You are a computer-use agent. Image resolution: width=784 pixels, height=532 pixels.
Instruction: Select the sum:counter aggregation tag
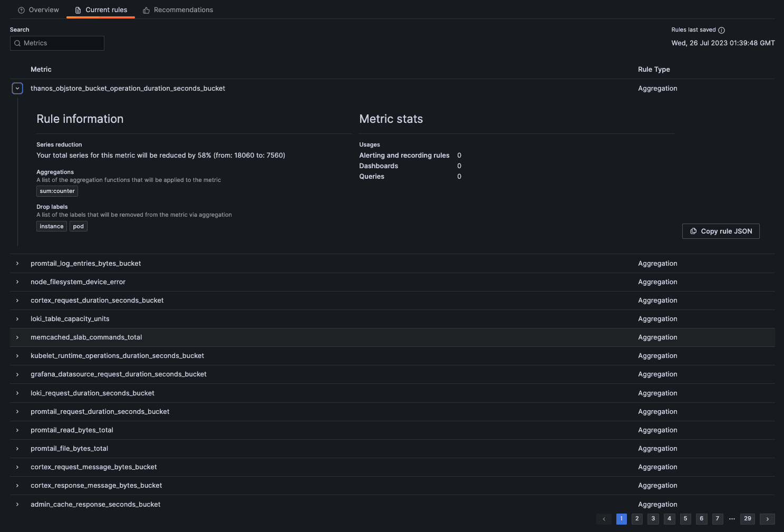pyautogui.click(x=57, y=191)
